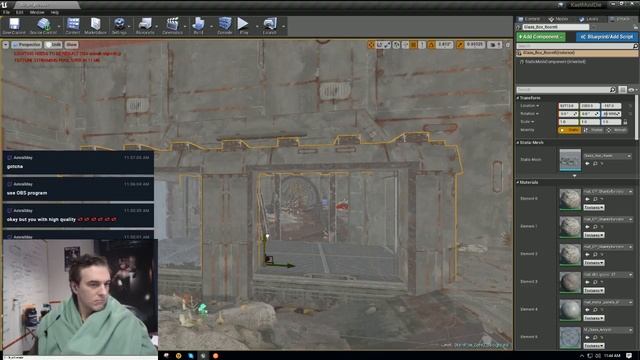Open scale snap value dropdown

pos(474,45)
